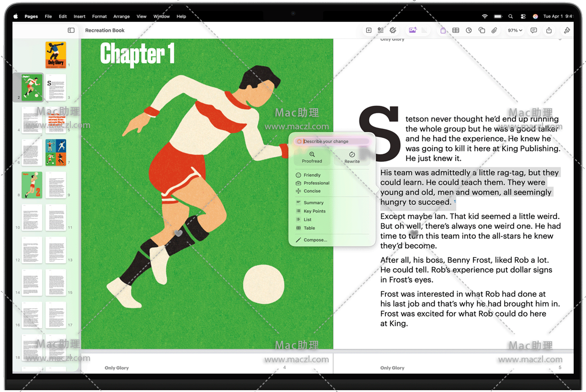The image size is (586, 392).
Task: Open the Comment toolbar icon
Action: point(533,30)
